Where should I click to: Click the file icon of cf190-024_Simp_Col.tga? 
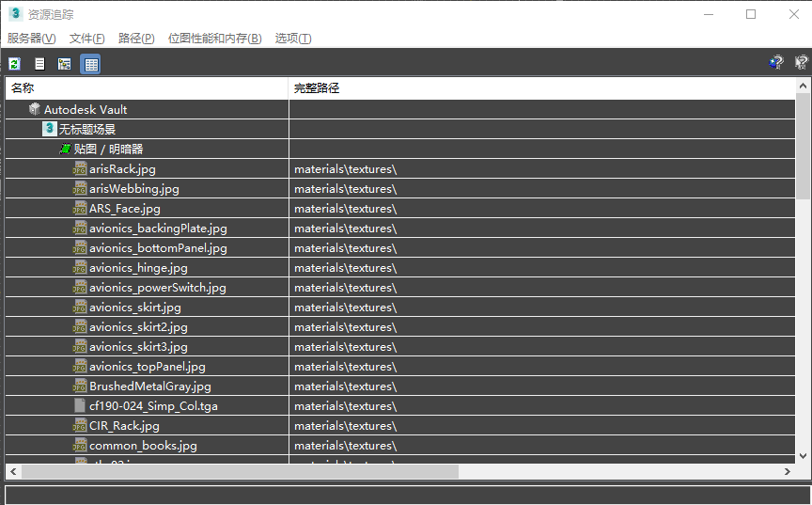click(x=80, y=405)
